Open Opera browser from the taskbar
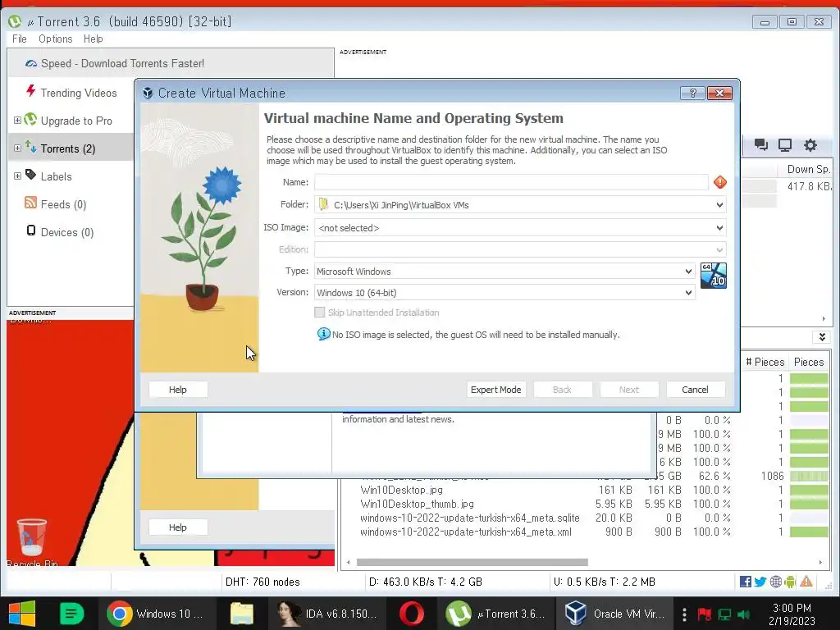 click(412, 614)
